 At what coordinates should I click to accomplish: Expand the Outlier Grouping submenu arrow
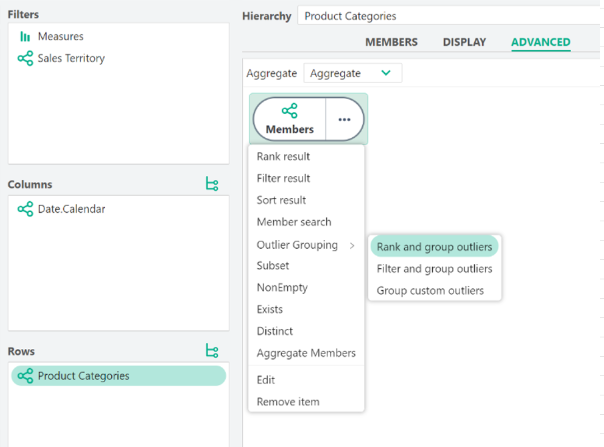click(x=352, y=245)
